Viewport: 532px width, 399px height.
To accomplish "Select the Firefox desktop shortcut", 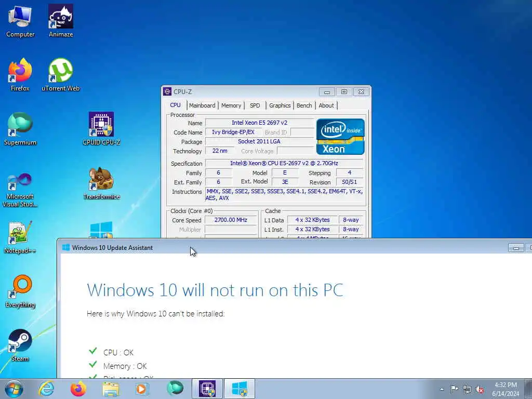I will pos(20,75).
